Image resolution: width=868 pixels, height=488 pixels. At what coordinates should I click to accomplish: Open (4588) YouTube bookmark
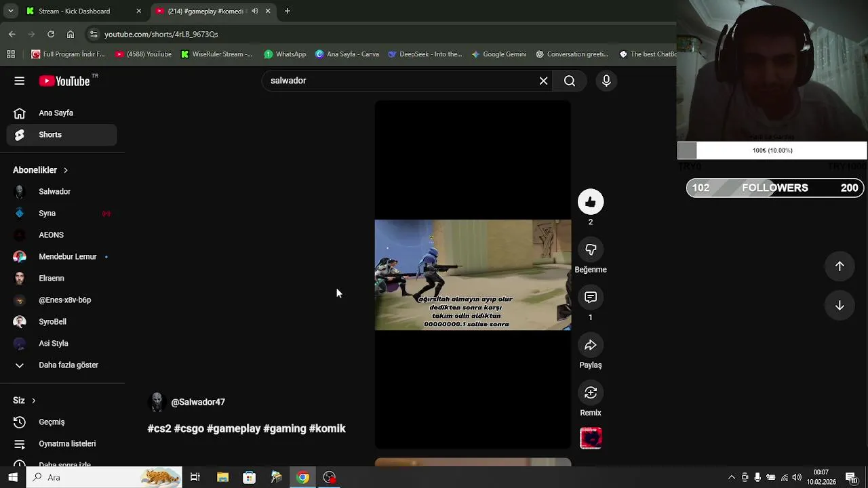point(143,54)
